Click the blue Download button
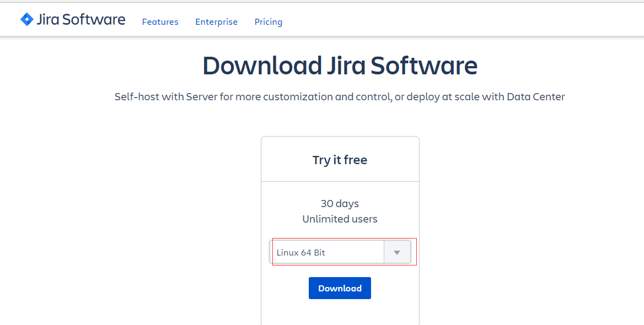This screenshot has height=325, width=644. coord(340,288)
